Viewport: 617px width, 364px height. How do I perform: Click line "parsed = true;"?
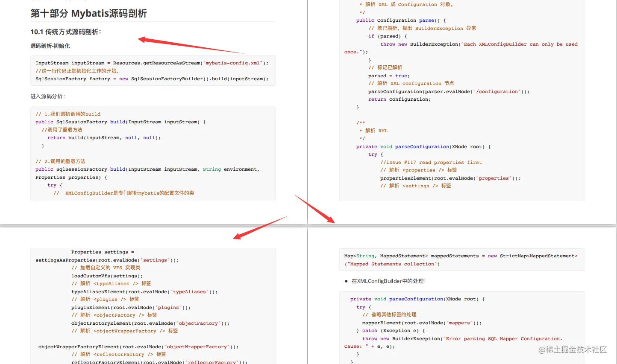[389, 76]
